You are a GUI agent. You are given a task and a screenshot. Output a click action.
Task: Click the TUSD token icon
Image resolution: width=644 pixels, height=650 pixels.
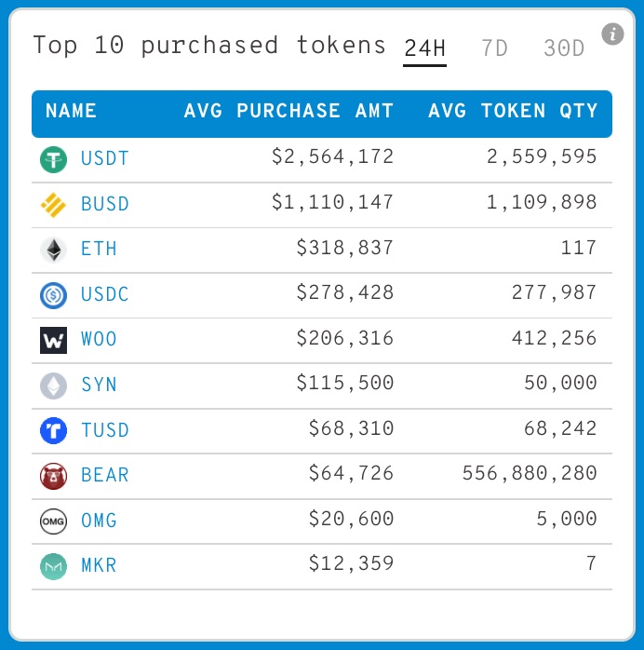coord(54,430)
